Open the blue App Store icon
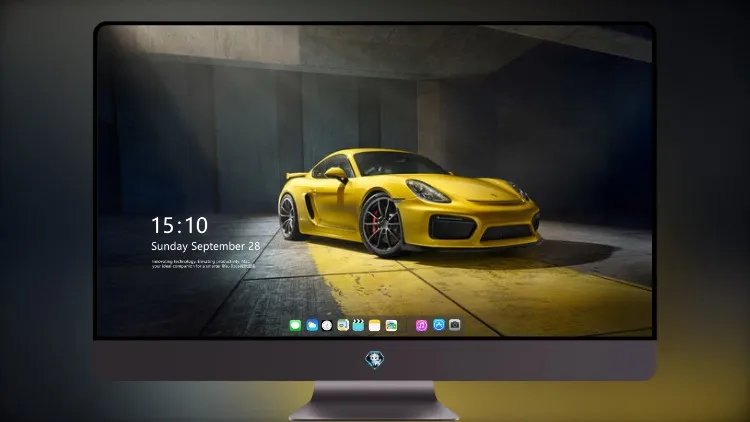Screen dimensions: 750x422 pos(439,325)
